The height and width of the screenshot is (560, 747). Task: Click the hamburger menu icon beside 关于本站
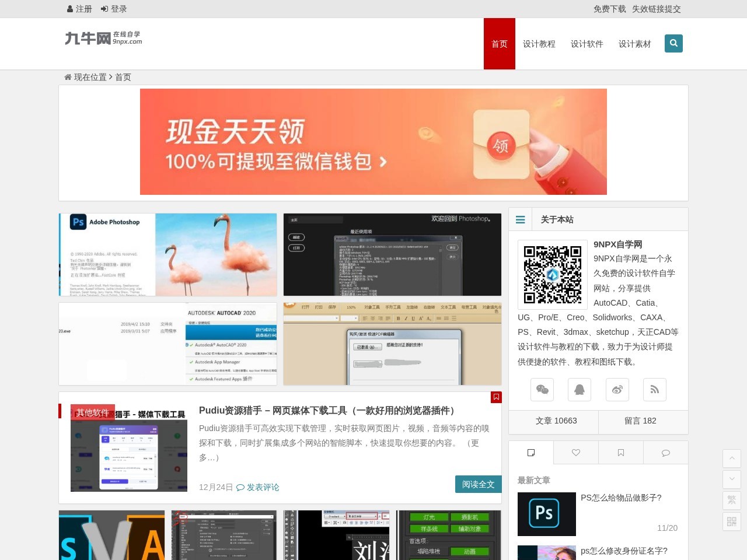point(520,219)
